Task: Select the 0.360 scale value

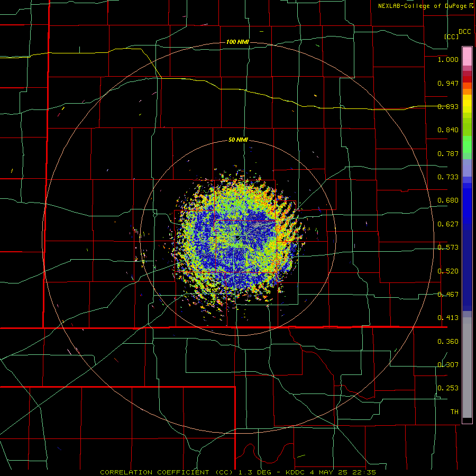Action: tap(448, 342)
